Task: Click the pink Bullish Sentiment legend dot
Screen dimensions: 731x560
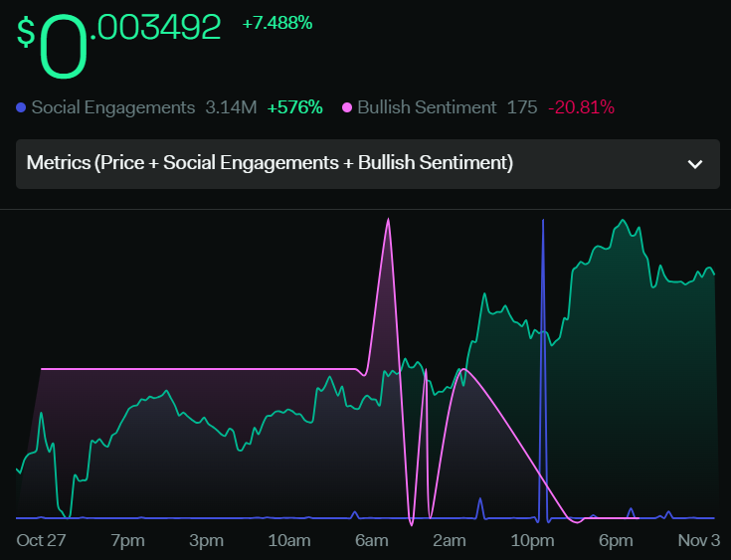Action: point(347,107)
